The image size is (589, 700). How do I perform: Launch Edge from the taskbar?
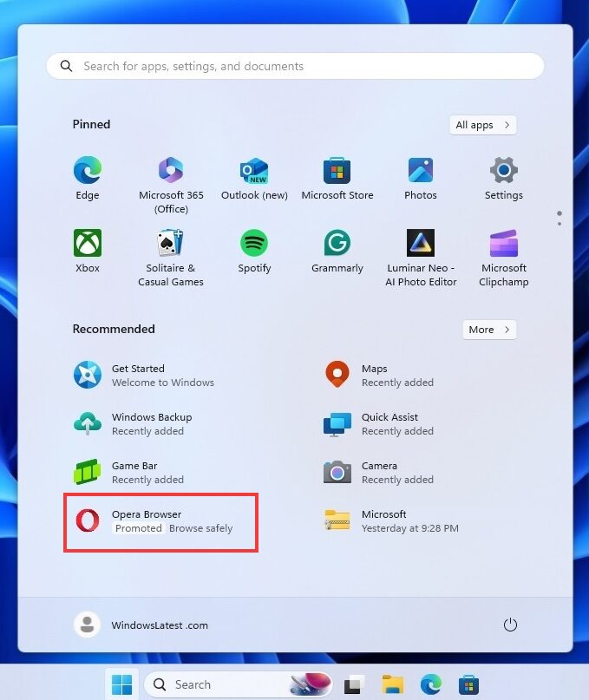click(x=431, y=684)
